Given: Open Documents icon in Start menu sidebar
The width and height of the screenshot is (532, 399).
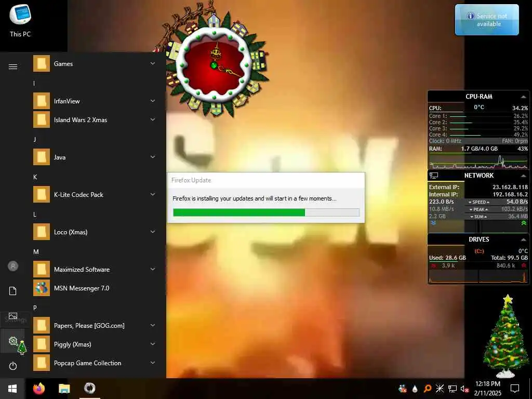Looking at the screenshot, I should (x=13, y=291).
